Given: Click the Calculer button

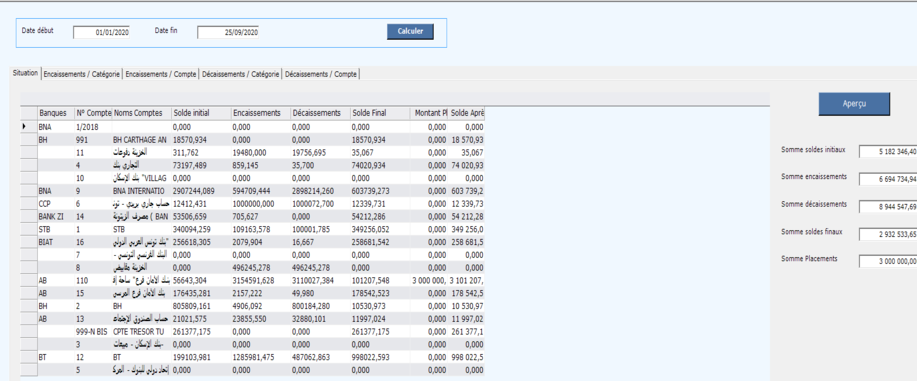Looking at the screenshot, I should click(410, 32).
